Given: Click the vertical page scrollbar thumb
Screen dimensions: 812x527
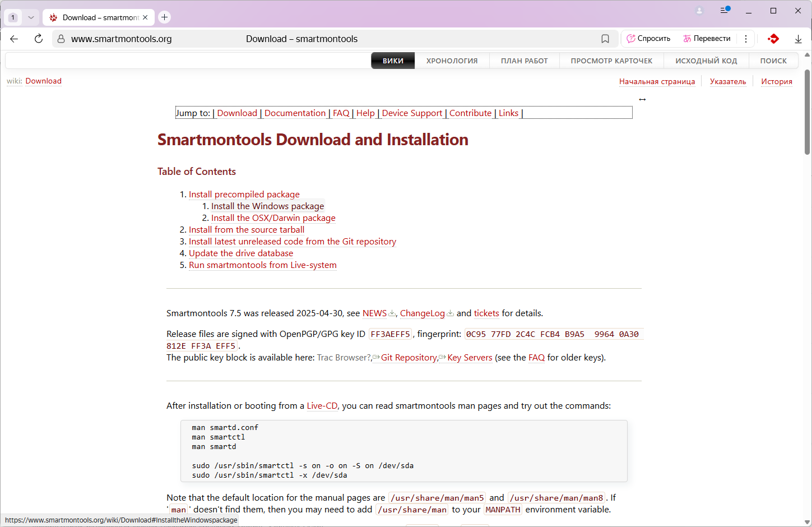Looking at the screenshot, I should [808, 112].
